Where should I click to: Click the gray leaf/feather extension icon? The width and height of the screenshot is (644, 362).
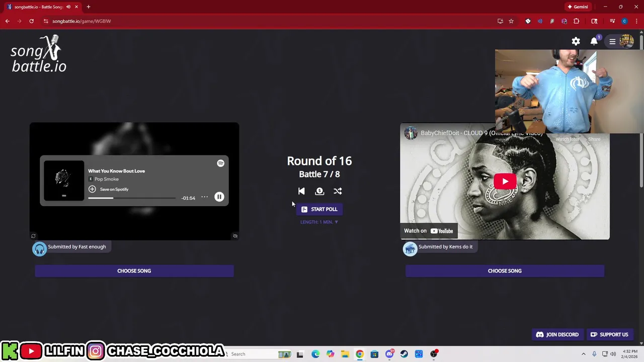point(552,21)
